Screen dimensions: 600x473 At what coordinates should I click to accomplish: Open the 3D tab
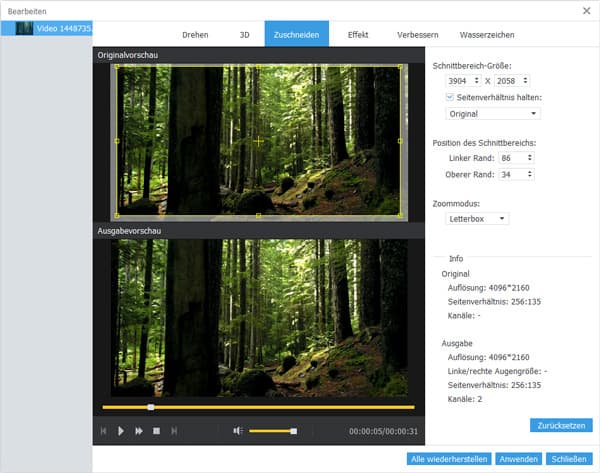point(245,35)
